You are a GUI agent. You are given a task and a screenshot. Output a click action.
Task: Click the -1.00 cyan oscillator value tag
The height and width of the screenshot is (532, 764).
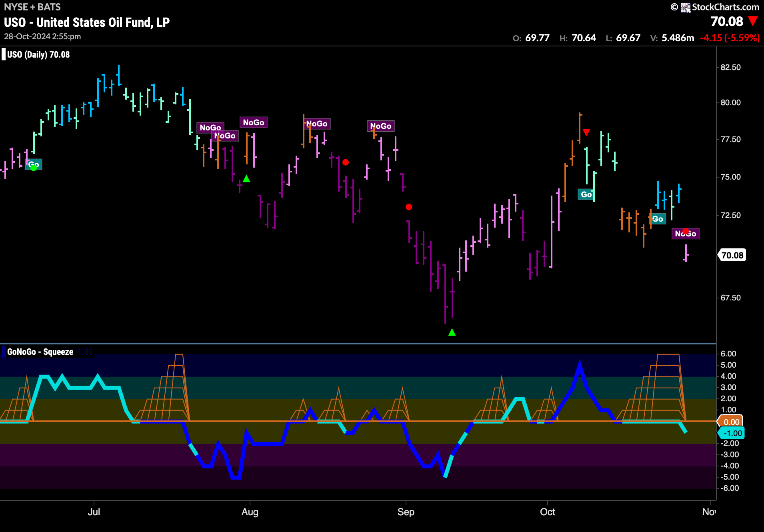(x=732, y=433)
